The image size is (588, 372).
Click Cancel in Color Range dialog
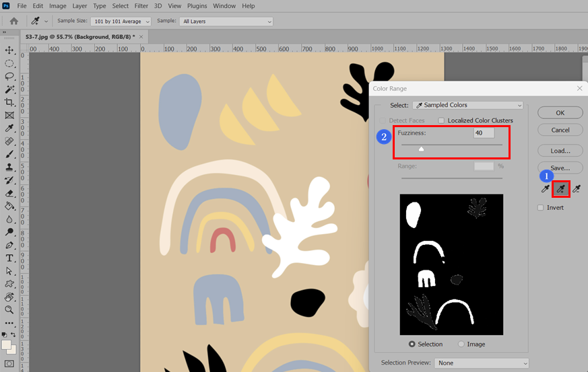pyautogui.click(x=560, y=130)
